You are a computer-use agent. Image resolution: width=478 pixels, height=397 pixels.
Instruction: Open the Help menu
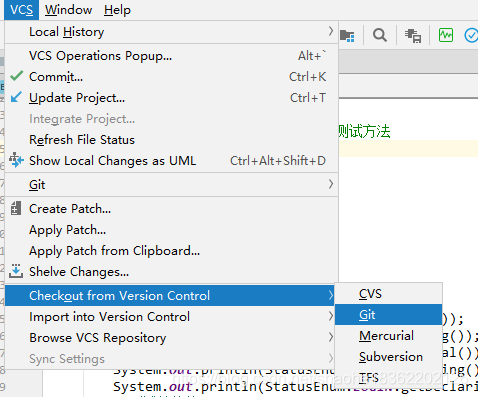[x=117, y=10]
